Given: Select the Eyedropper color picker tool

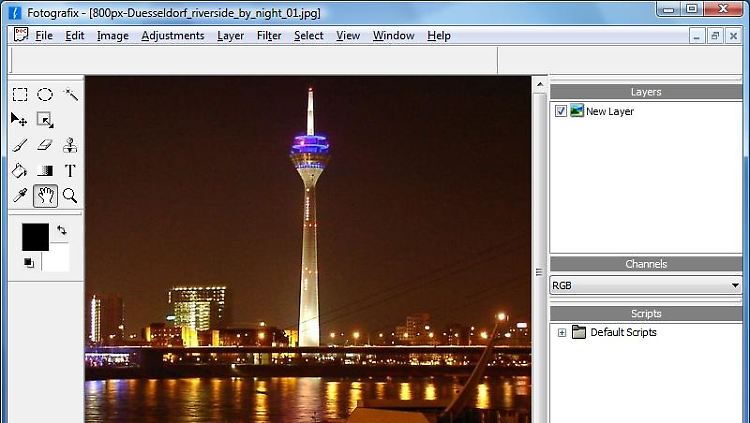Looking at the screenshot, I should click(x=20, y=196).
